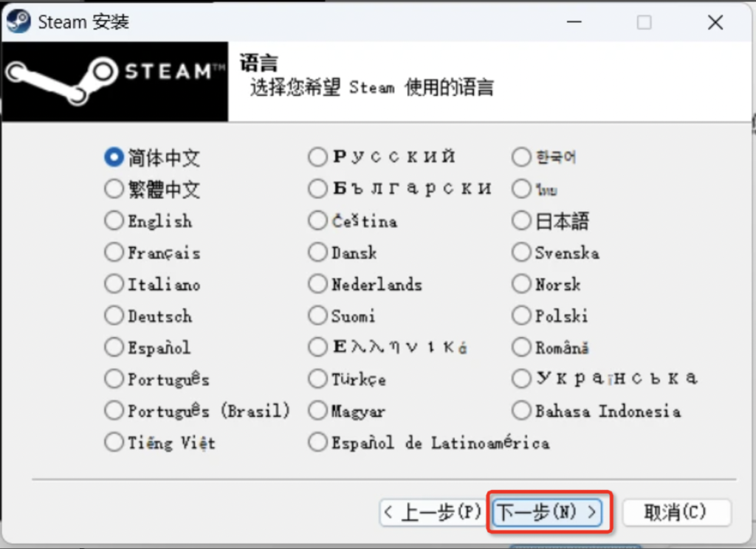
Task: Click the Steam icon in title bar
Action: (x=18, y=21)
